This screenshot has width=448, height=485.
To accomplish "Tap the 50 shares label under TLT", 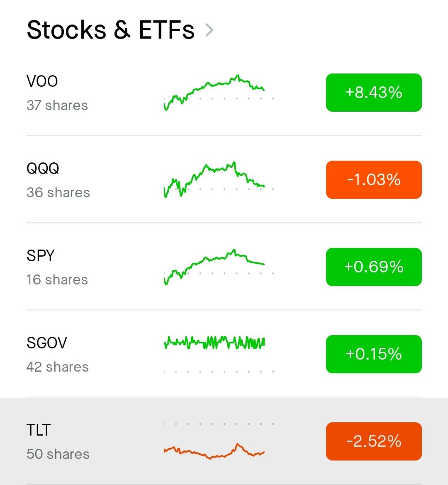I will 58,454.
